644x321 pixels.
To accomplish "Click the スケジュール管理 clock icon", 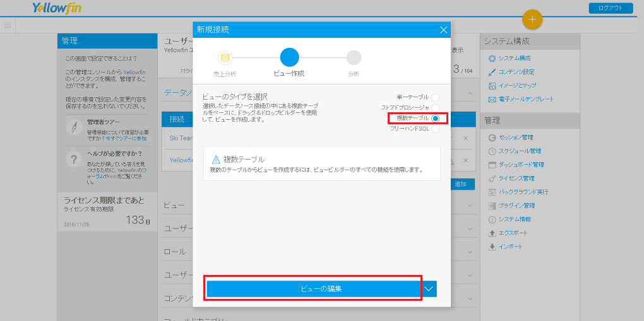I will (492, 151).
